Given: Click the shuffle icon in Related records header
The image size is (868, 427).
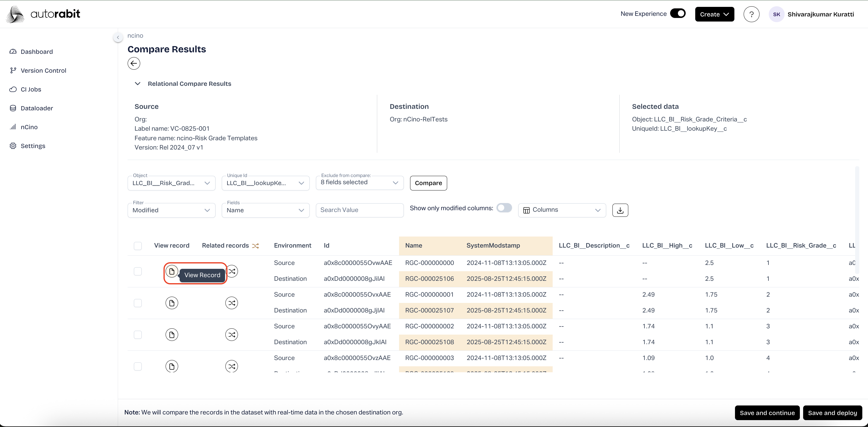Looking at the screenshot, I should coord(256,246).
